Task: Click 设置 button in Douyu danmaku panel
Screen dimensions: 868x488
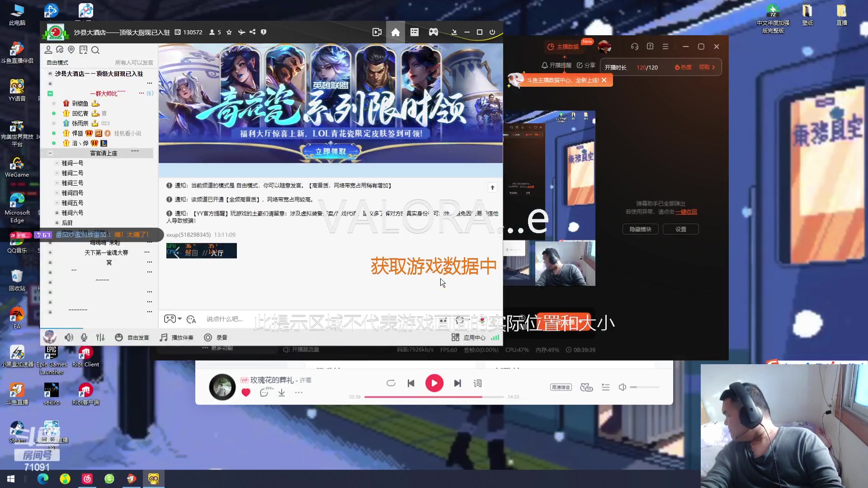Action: pos(681,229)
